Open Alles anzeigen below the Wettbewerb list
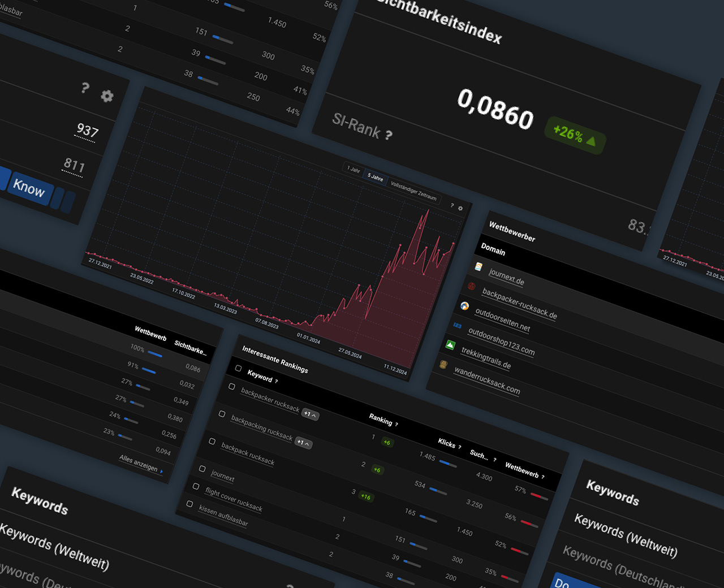Image resolution: width=724 pixels, height=588 pixels. (141, 464)
